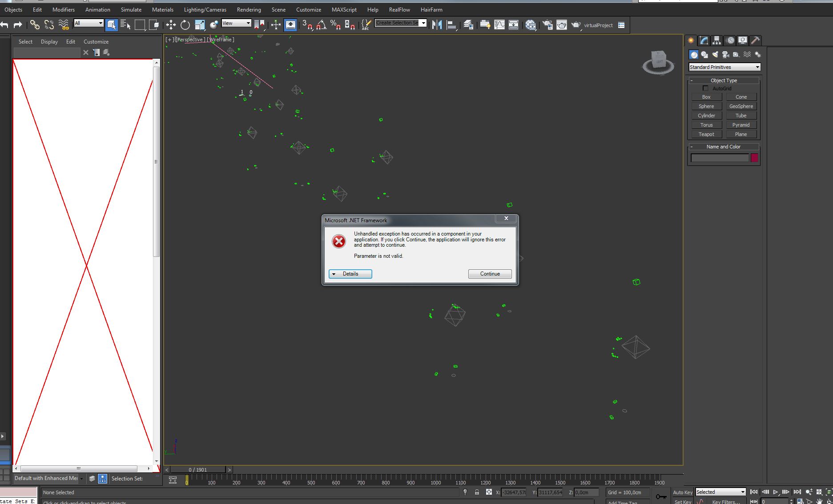This screenshot has height=504, width=833.
Task: Open the selection filter All dropdown
Action: [89, 23]
